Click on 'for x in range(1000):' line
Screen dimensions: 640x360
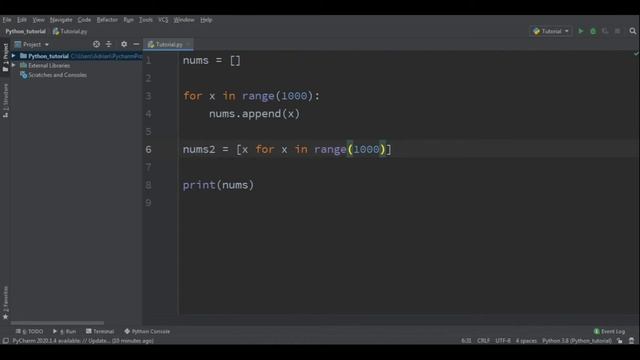[x=251, y=96]
